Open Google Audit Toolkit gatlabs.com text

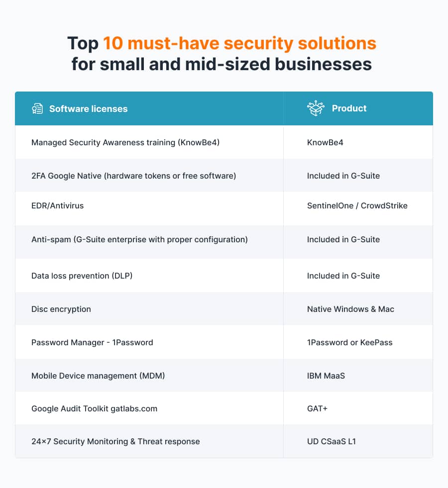click(94, 408)
